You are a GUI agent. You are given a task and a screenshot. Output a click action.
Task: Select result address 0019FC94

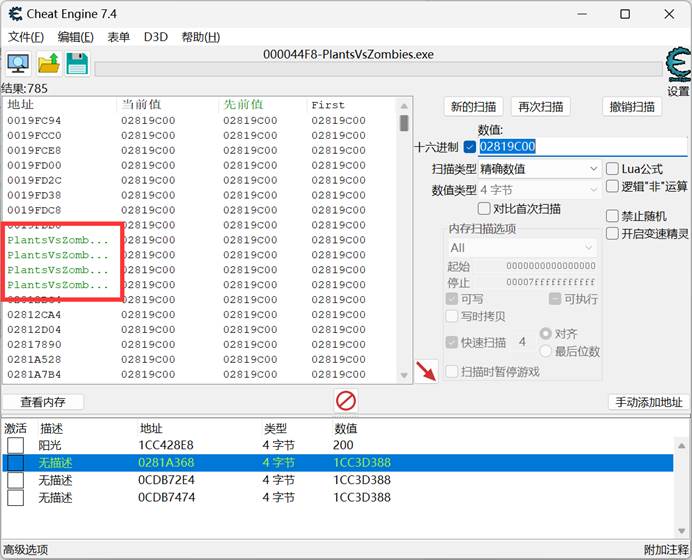point(34,120)
